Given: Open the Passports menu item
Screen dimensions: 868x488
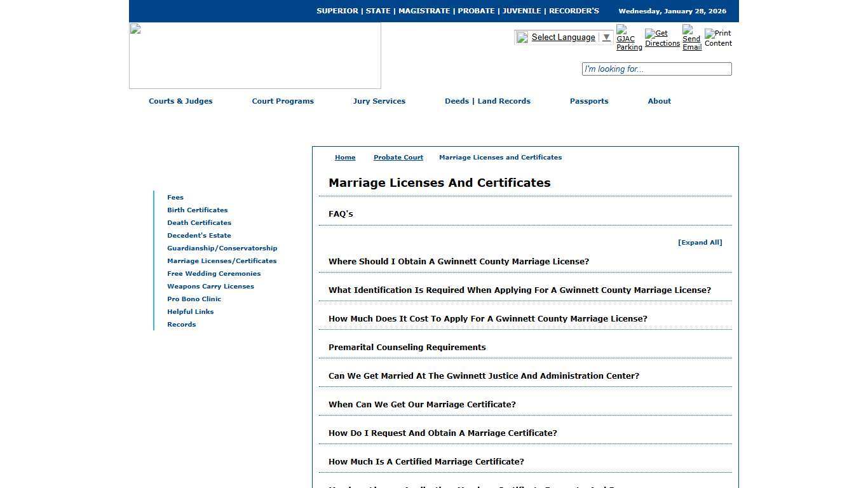Looking at the screenshot, I should click(x=589, y=101).
